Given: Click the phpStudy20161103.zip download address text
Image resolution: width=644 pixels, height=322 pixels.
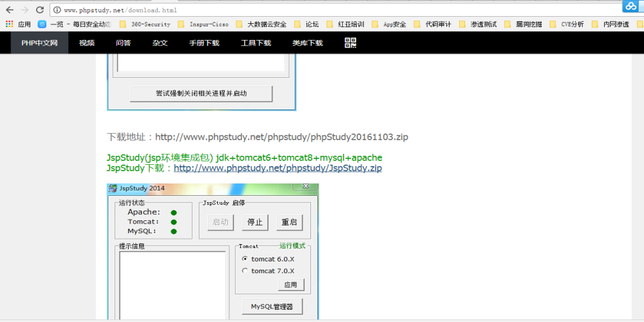Looking at the screenshot, I should (257, 137).
